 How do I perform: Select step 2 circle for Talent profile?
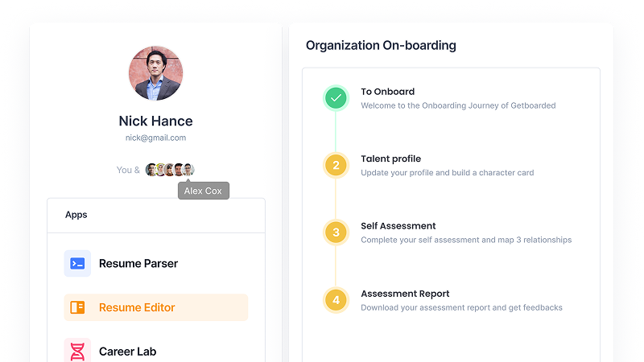pyautogui.click(x=336, y=166)
